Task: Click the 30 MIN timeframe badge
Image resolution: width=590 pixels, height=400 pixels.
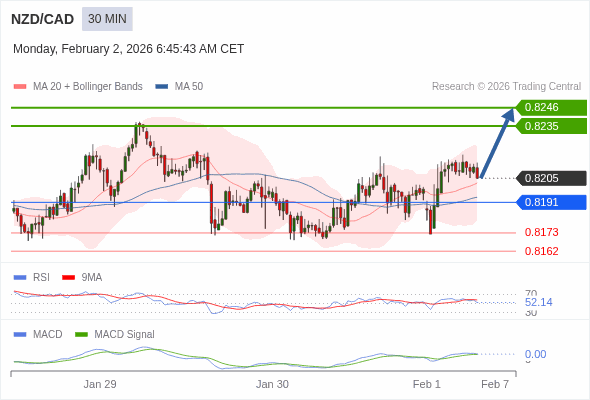Action: (x=107, y=19)
